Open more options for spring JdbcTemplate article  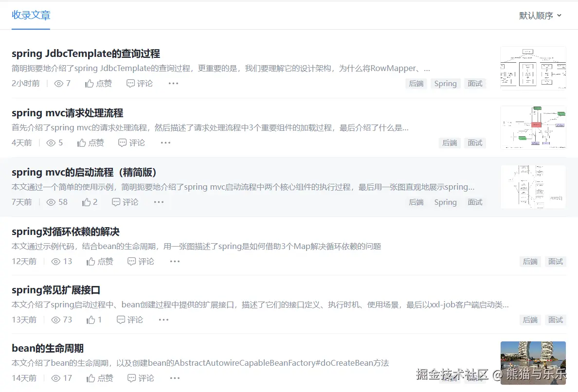174,84
